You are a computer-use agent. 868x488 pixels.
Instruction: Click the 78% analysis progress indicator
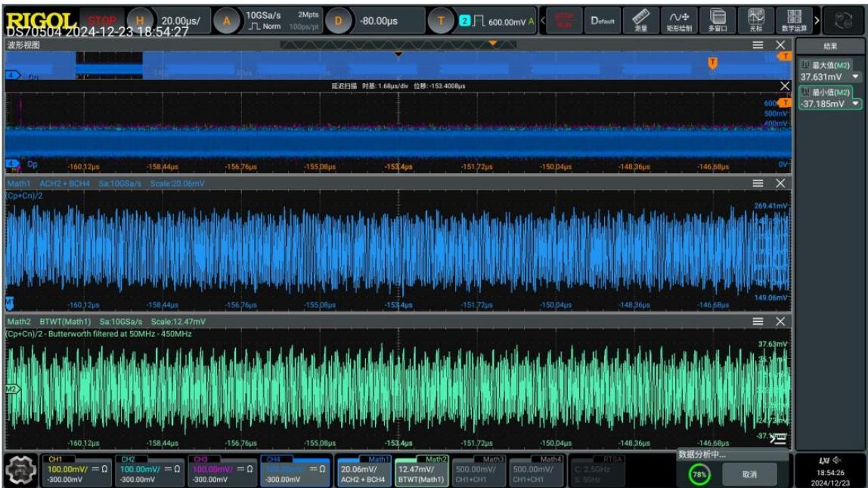pyautogui.click(x=699, y=474)
